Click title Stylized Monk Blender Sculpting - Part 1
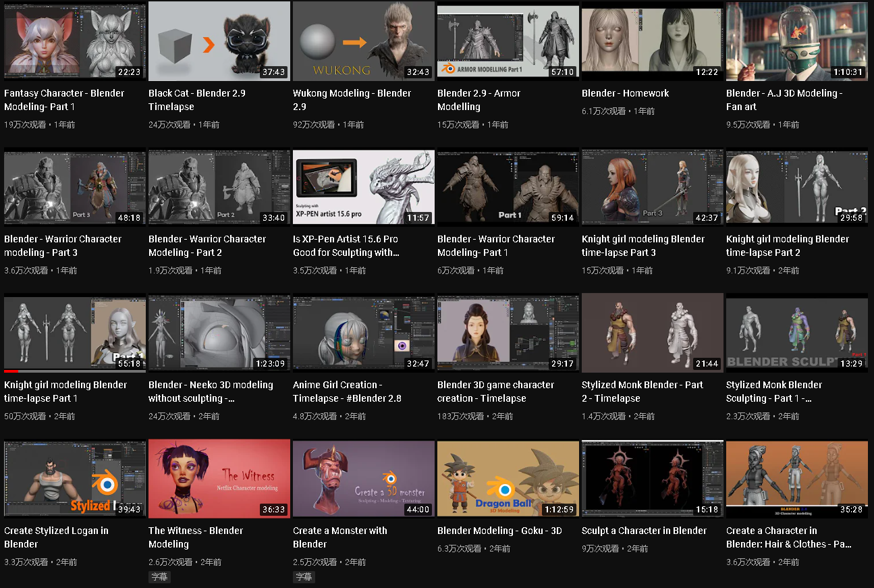Image resolution: width=874 pixels, height=588 pixels. click(774, 392)
